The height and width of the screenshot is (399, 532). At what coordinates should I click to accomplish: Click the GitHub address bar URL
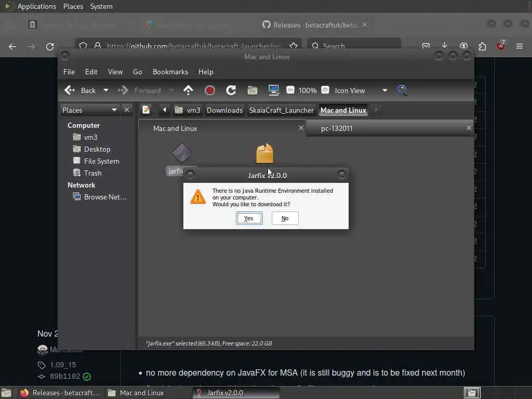tap(194, 46)
